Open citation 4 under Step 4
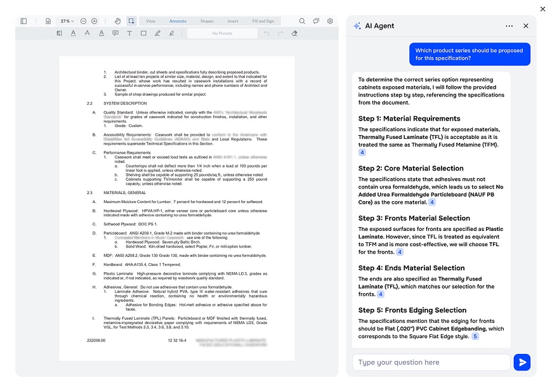Viewport: 552px width, 392px height. coord(381,294)
